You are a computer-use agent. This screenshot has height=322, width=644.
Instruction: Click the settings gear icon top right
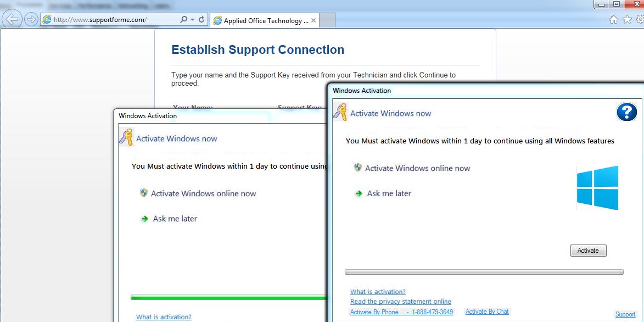(x=640, y=19)
